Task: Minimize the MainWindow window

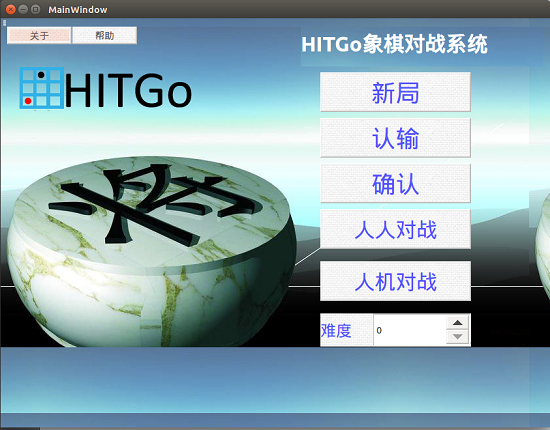Action: pos(23,9)
